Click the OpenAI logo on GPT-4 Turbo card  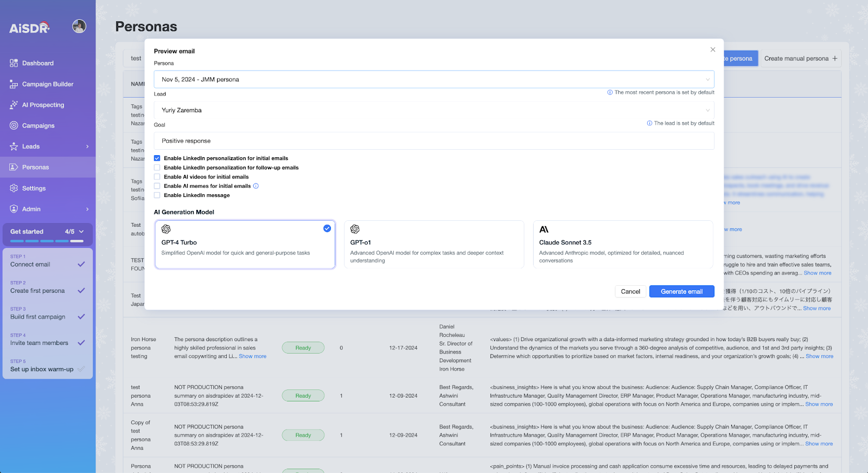[x=166, y=229]
